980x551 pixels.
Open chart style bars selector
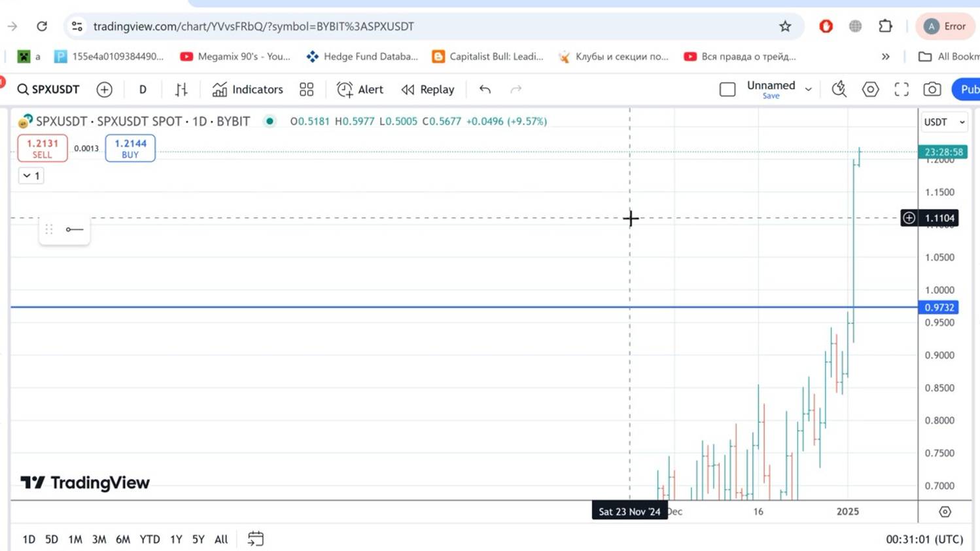tap(181, 90)
